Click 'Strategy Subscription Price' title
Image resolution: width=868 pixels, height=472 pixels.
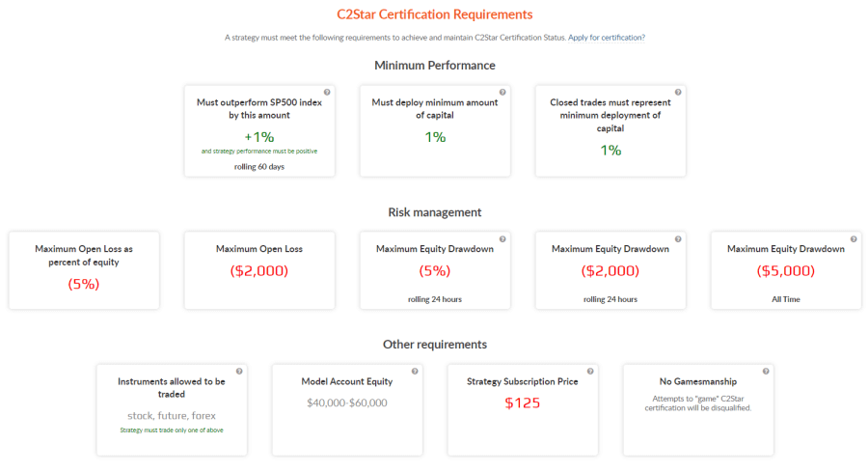click(522, 381)
